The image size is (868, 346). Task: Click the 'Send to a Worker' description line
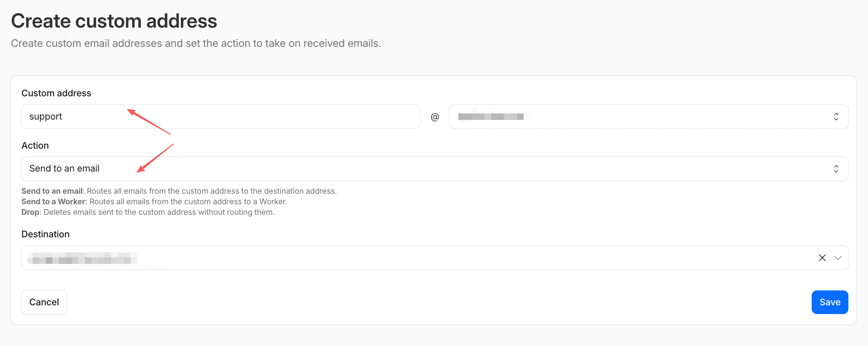pyautogui.click(x=154, y=201)
